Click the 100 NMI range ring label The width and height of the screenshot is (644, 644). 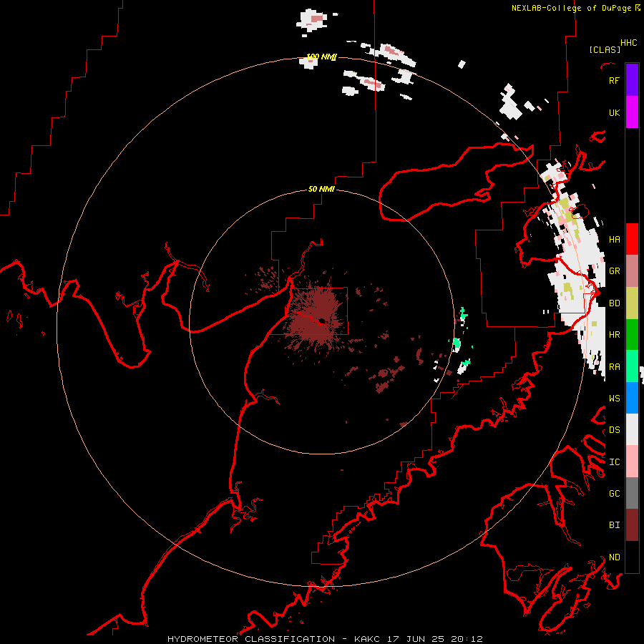(x=321, y=57)
